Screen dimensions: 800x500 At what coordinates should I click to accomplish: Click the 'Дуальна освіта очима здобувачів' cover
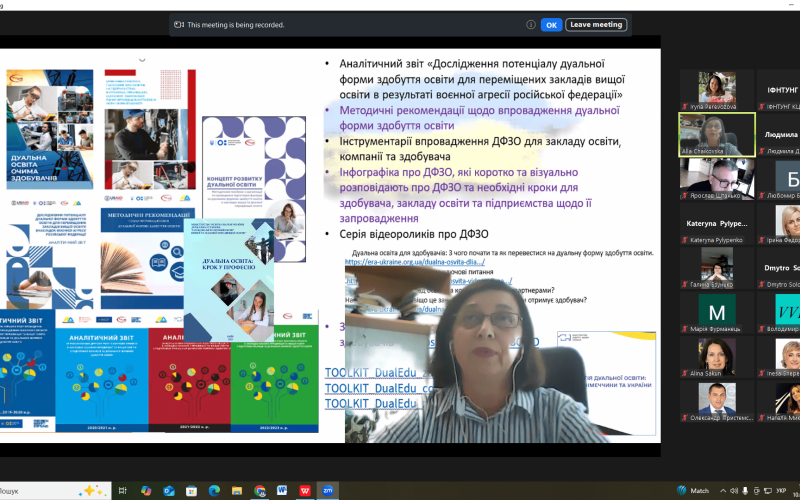click(49, 129)
